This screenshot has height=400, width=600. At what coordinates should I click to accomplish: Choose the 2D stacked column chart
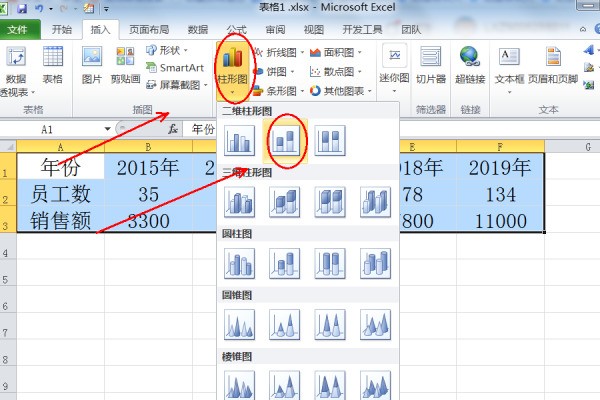284,141
